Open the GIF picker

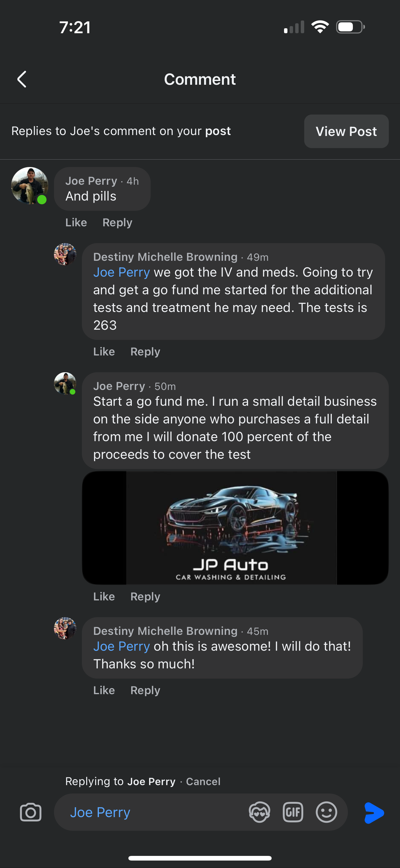(293, 812)
